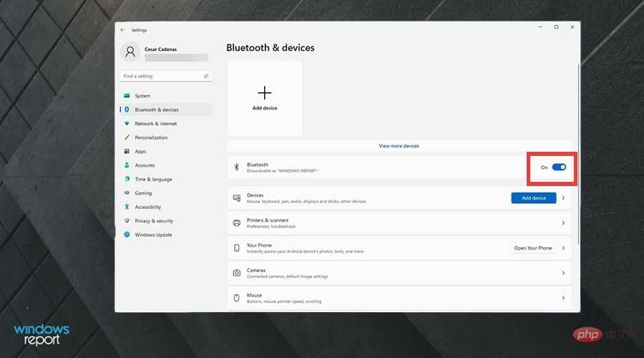Expand the Devices row chevron

click(564, 198)
